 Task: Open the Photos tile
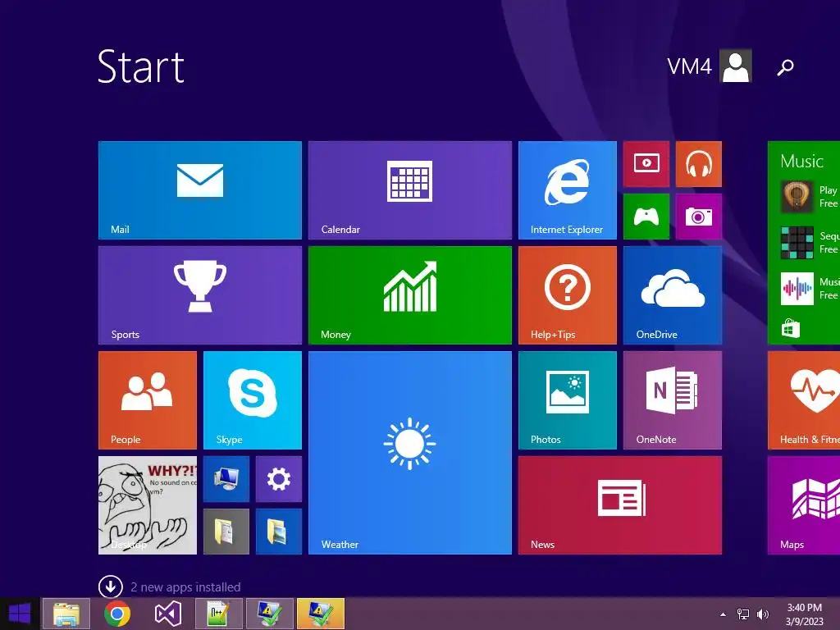(x=568, y=400)
